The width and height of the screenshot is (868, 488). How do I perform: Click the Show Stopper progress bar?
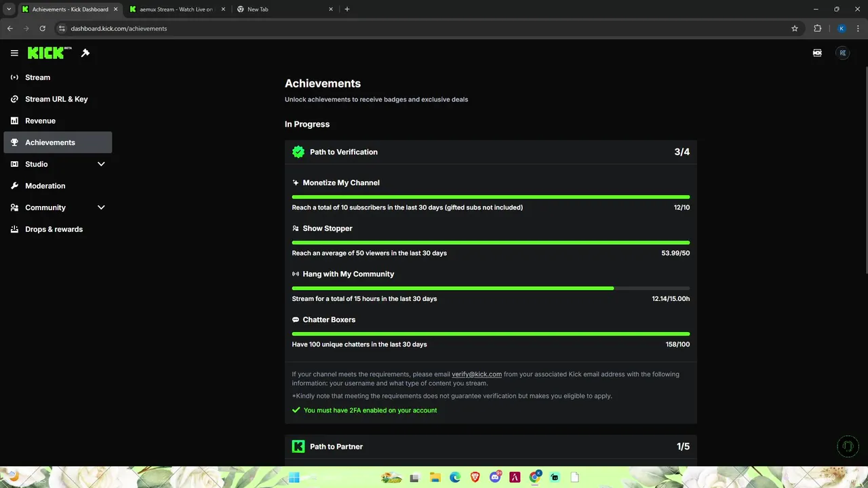point(491,242)
